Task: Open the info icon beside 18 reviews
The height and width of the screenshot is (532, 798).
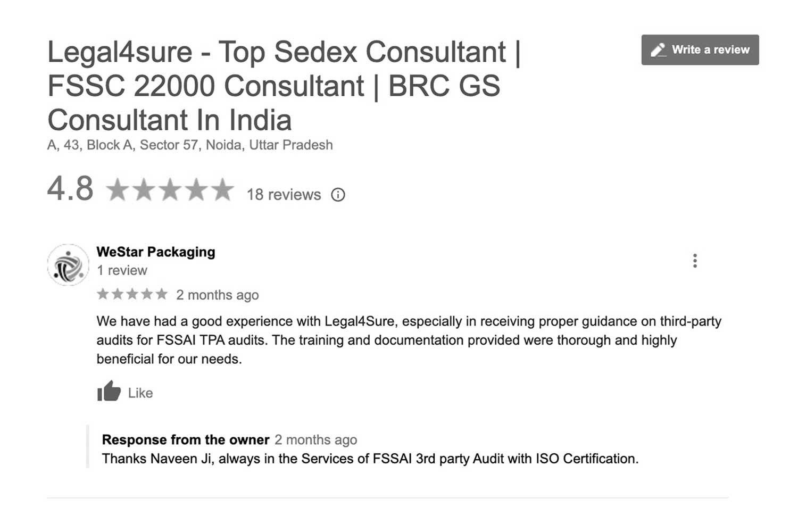Action: point(338,195)
